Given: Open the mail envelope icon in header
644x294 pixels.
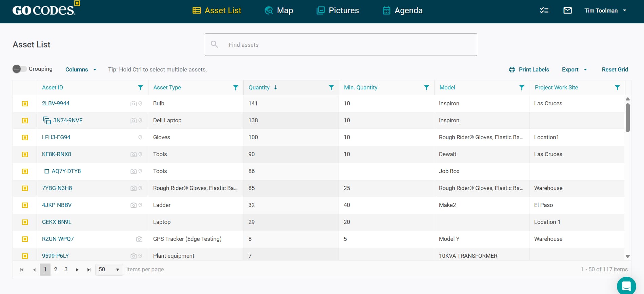Looking at the screenshot, I should click(x=567, y=10).
